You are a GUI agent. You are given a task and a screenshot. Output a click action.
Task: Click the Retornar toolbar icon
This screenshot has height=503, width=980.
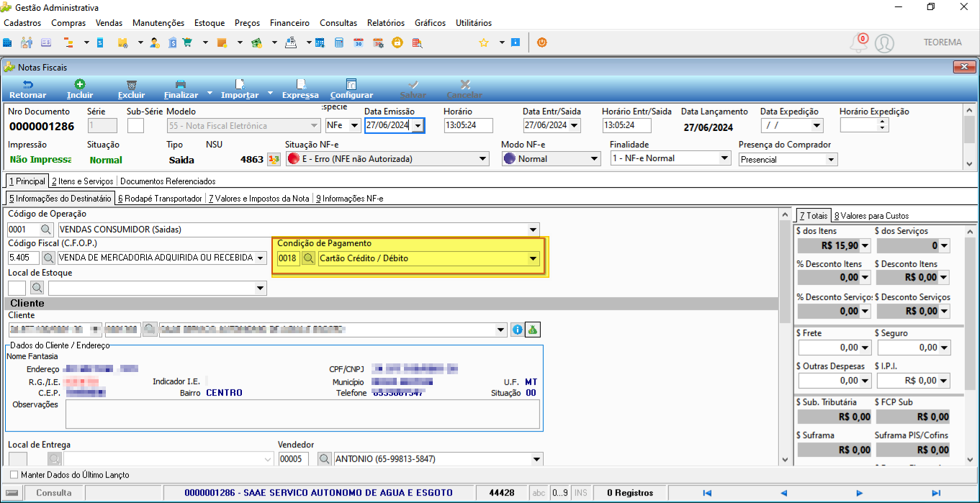27,84
